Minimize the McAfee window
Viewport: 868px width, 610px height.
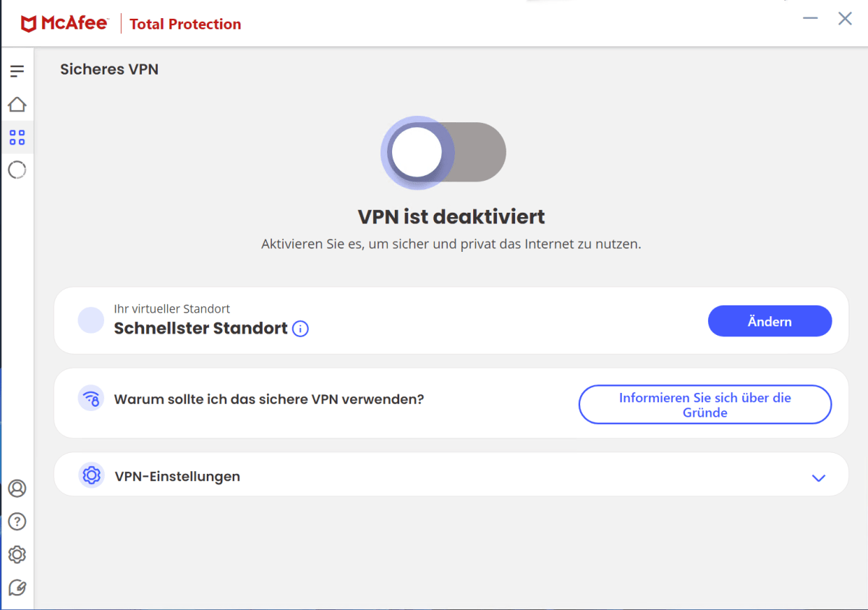point(810,19)
